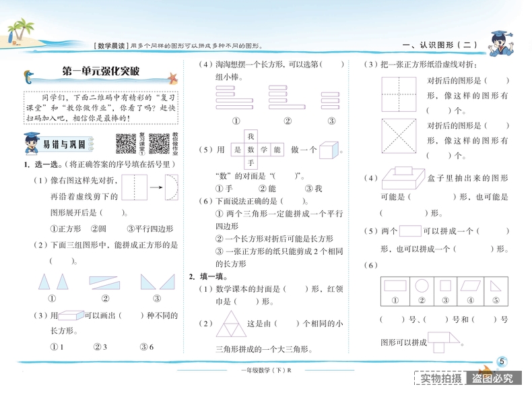Click the flat cuboid picture after 用
This screenshot has height=395, width=532.
(x=71, y=315)
